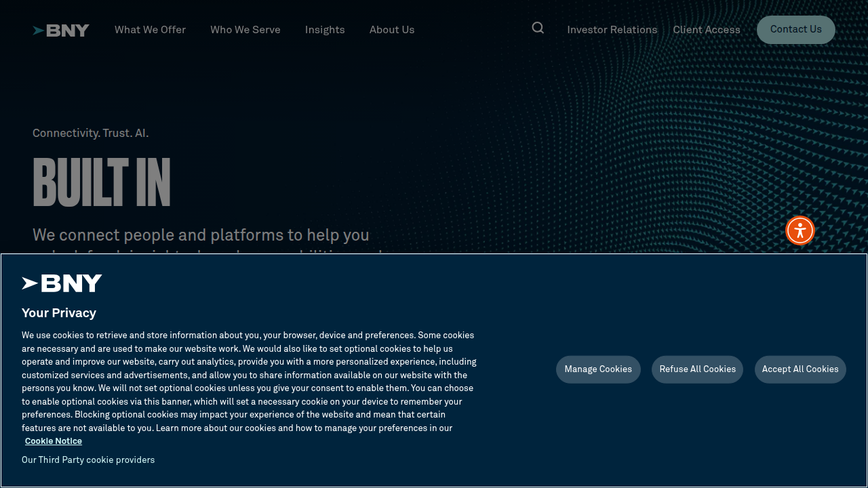
Task: Open the orange accessibility widget icon
Action: click(800, 230)
